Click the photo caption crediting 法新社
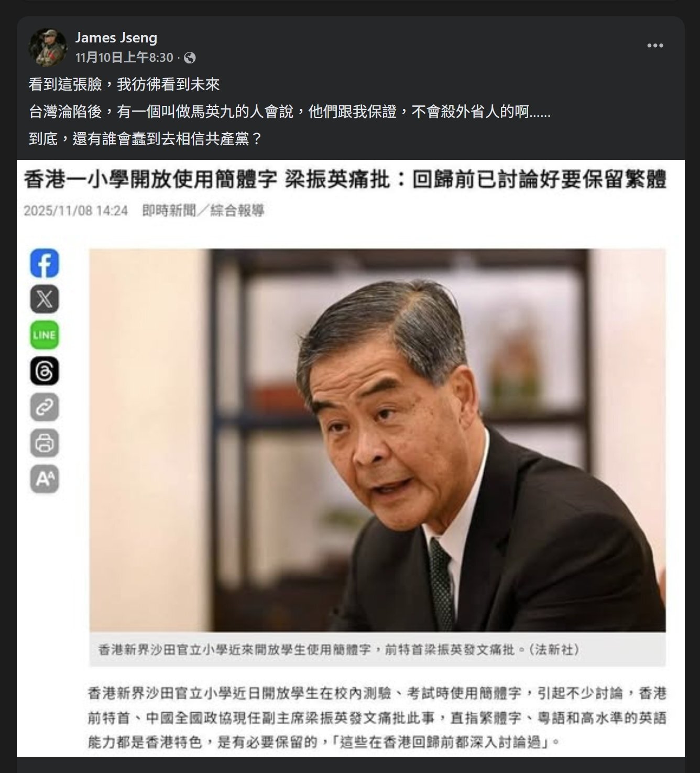This screenshot has width=700, height=773. 339,650
